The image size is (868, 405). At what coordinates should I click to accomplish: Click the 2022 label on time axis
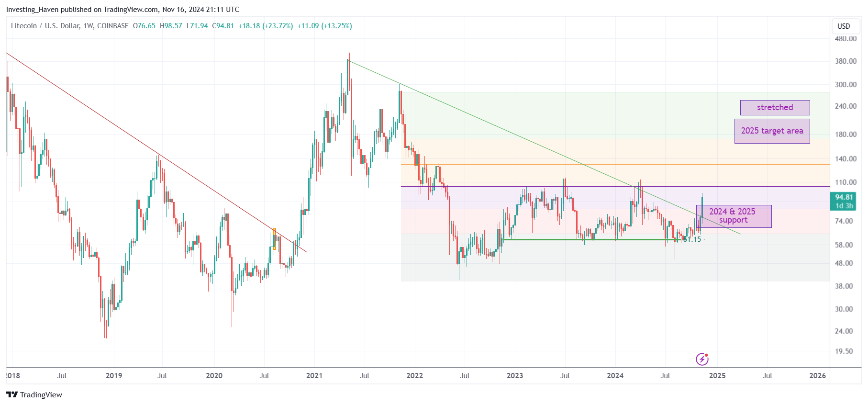point(414,376)
